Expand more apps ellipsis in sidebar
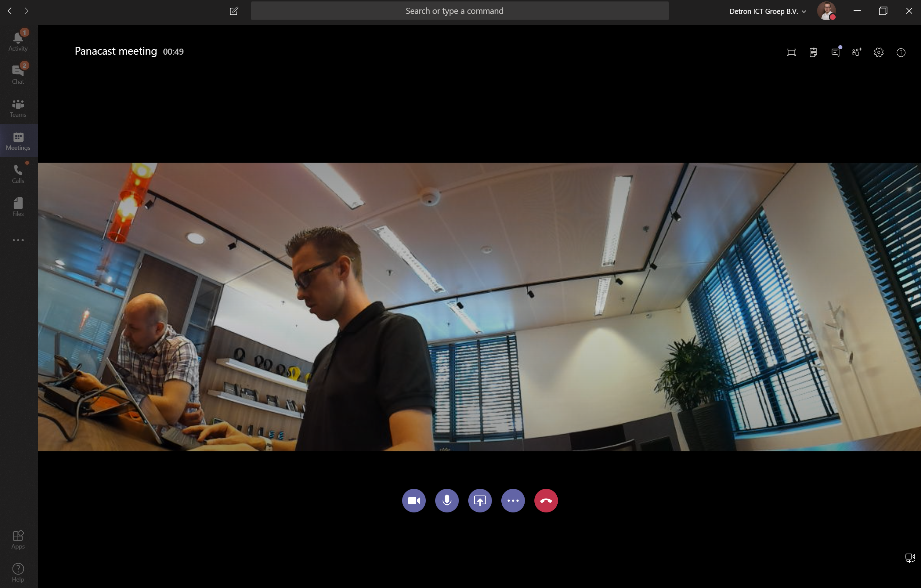 (18, 240)
